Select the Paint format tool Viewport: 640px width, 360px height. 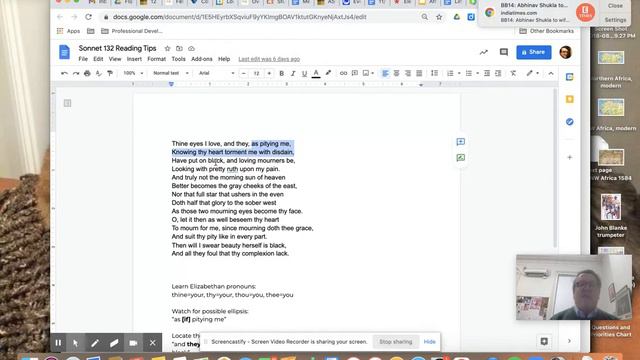pos(110,73)
